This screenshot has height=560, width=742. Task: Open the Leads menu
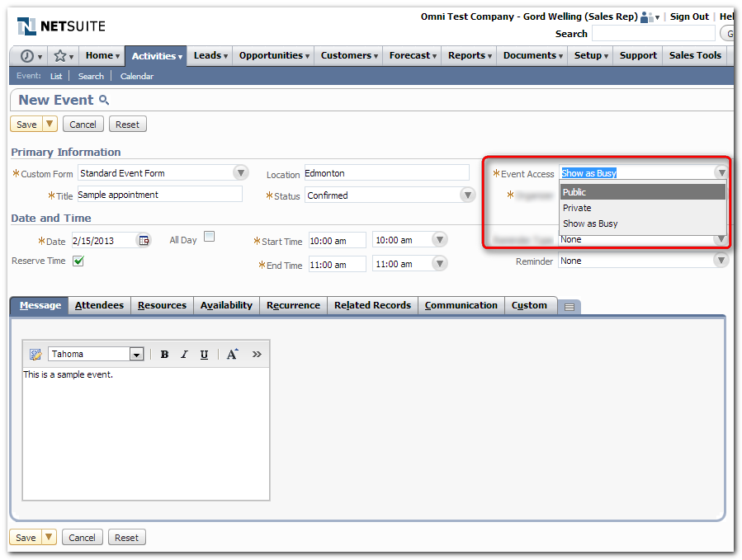[x=210, y=56]
